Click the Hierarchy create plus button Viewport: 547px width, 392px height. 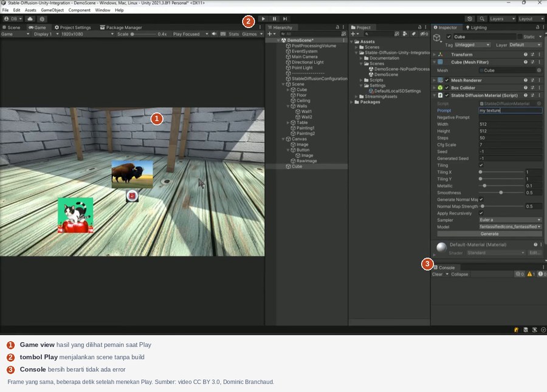271,34
